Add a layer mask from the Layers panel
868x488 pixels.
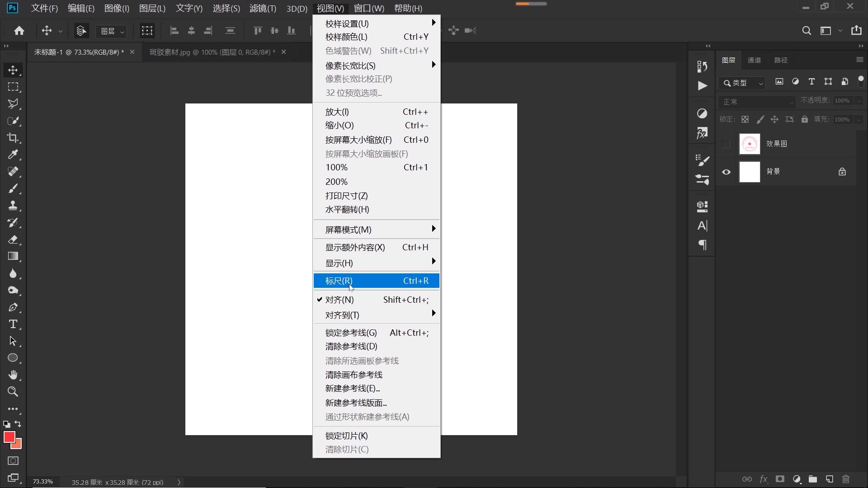(x=780, y=479)
